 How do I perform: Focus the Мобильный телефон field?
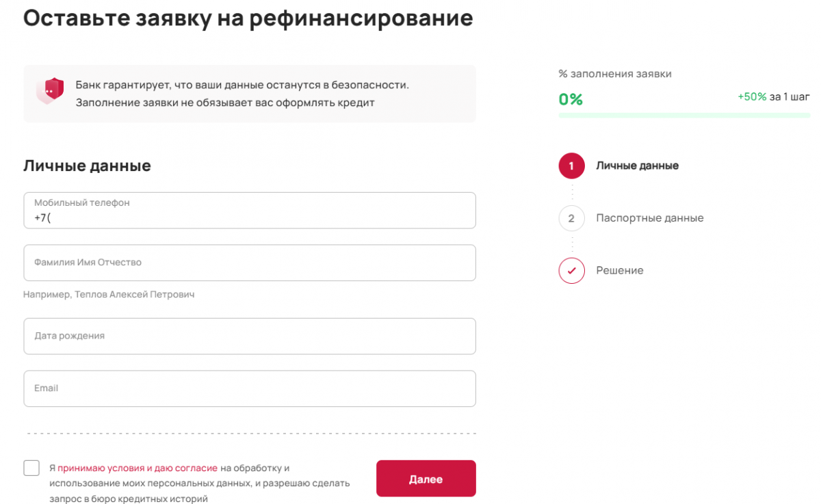click(x=250, y=211)
